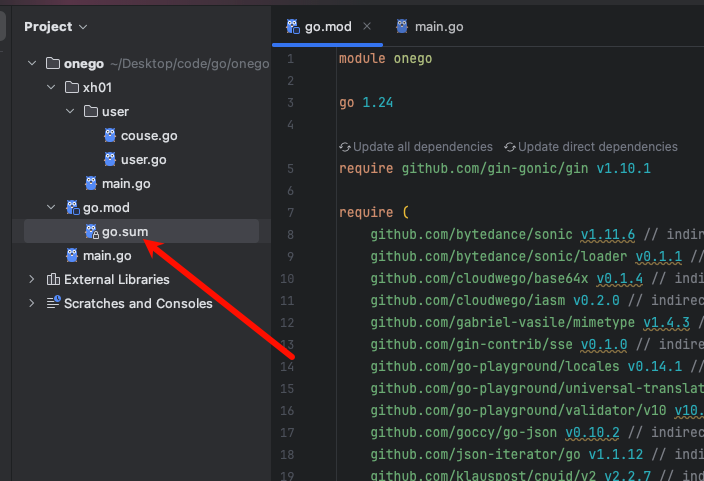Collapse the go.mod tree node
704x481 pixels.
[x=51, y=207]
